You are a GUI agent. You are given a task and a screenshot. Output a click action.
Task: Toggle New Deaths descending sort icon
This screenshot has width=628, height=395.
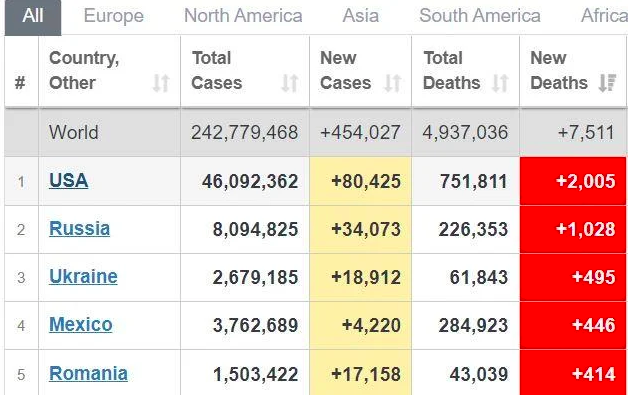click(607, 83)
